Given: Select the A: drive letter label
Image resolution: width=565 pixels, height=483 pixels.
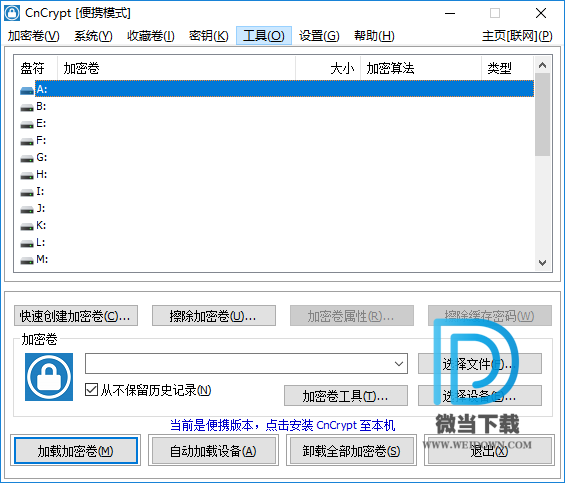Looking at the screenshot, I should 42,89.
